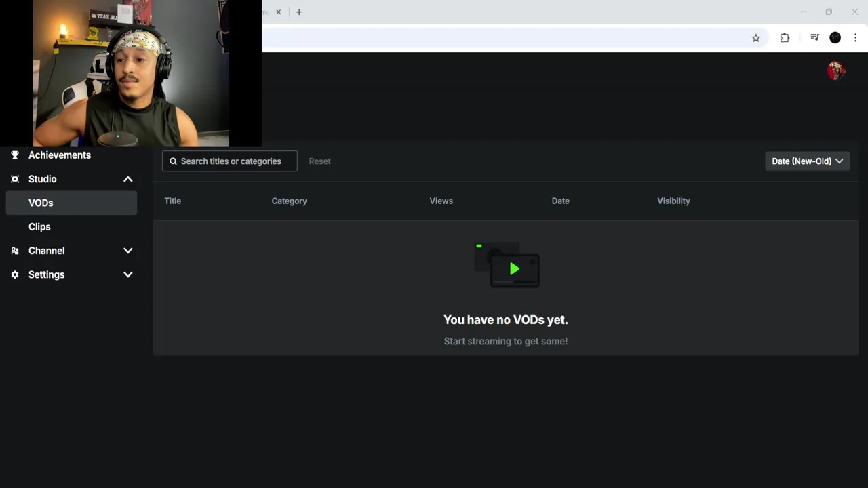The width and height of the screenshot is (868, 488).
Task: Open the user avatar in page header
Action: click(836, 70)
